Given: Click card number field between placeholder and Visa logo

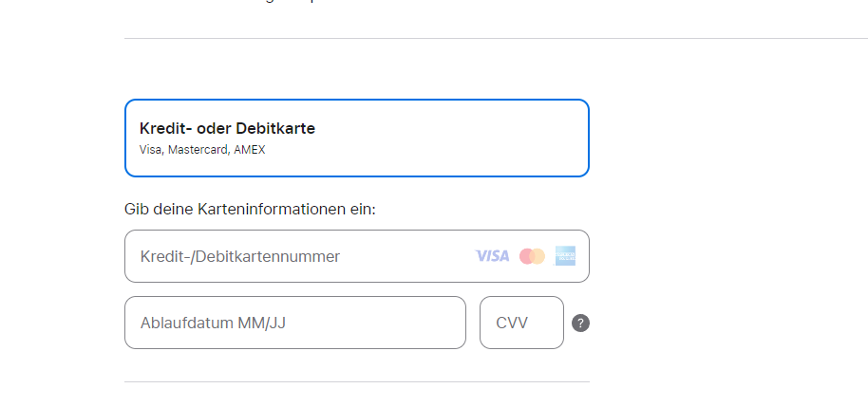Looking at the screenshot, I should point(408,256).
